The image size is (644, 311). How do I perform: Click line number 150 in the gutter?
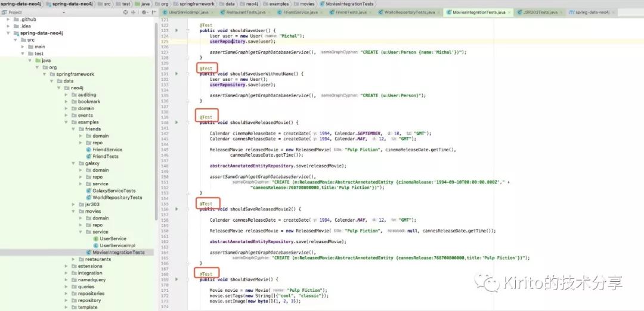[165, 176]
